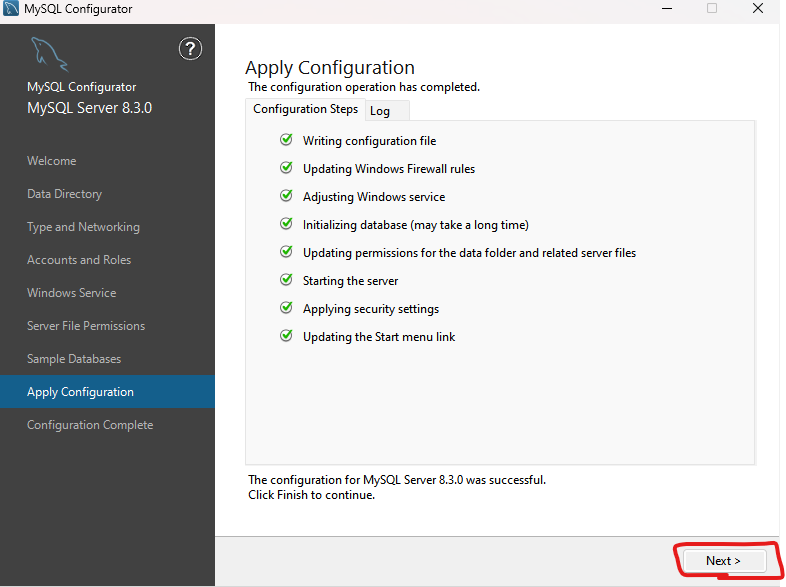786x587 pixels.
Task: Click 'Initializing database (may take a long time)' text
Action: [416, 225]
